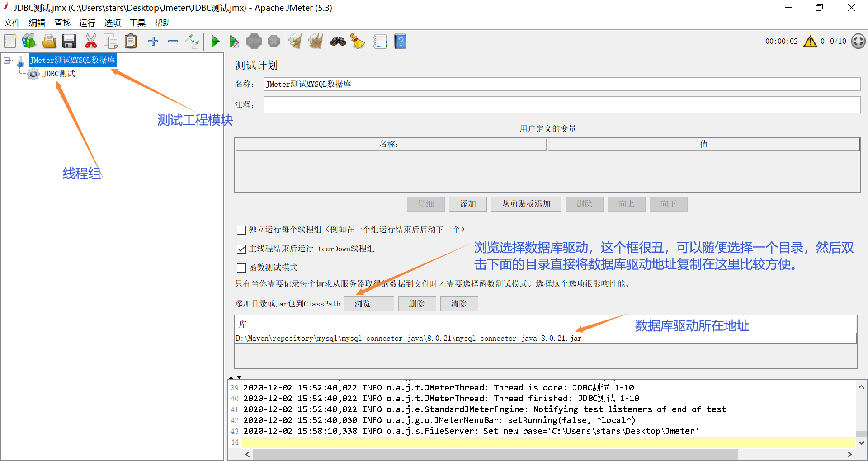Viewport: 868px width, 461px height.
Task: Save the test plan with disk icon
Action: 69,41
